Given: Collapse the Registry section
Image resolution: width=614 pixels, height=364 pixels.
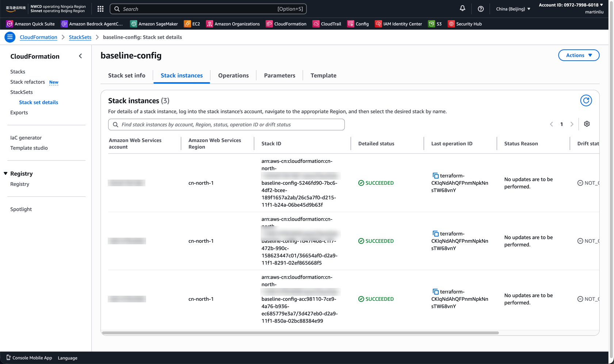Looking at the screenshot, I should tap(5, 173).
